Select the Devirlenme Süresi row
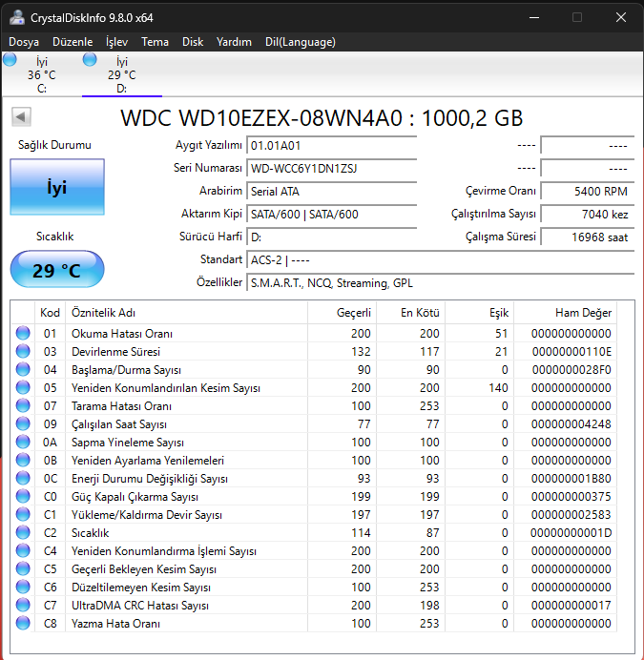The height and width of the screenshot is (660, 644). pyautogui.click(x=314, y=352)
